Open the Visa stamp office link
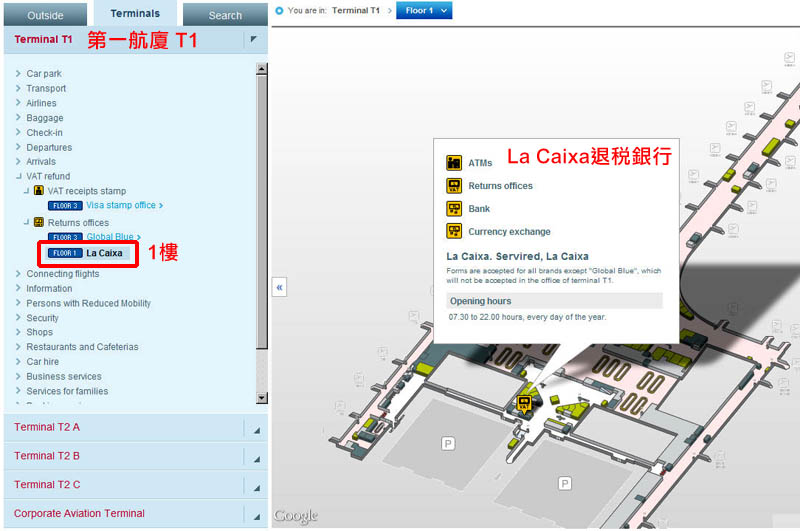800x531 pixels. pos(124,205)
